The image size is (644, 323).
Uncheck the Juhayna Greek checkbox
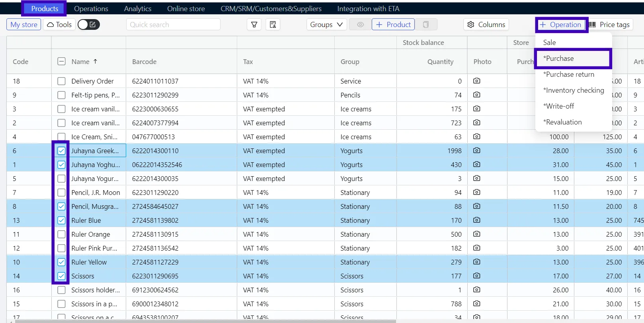61,151
